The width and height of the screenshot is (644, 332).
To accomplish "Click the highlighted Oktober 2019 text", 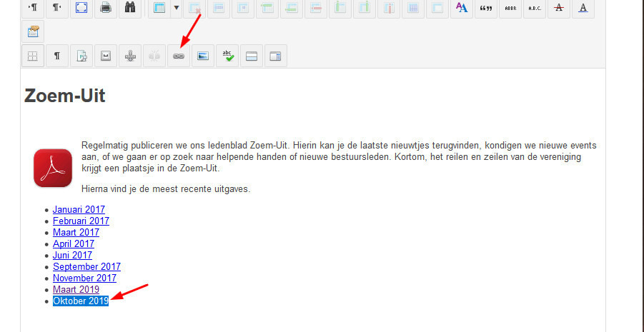I will tap(81, 301).
